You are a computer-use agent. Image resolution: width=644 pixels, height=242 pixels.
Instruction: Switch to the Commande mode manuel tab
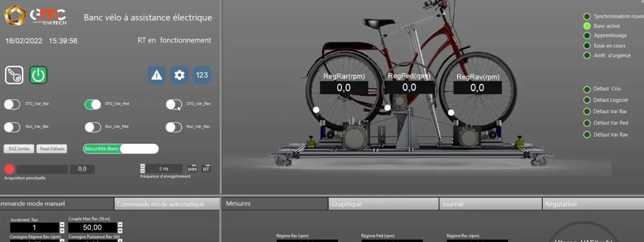(56, 204)
